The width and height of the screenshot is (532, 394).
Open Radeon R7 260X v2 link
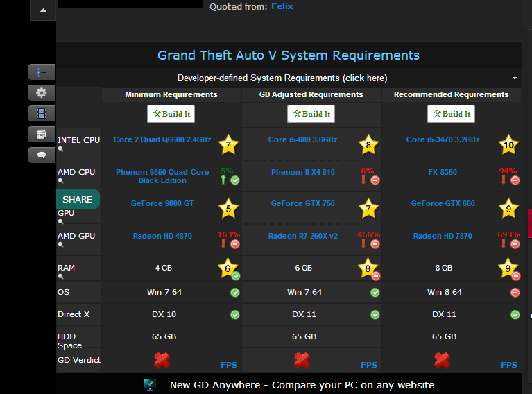pos(303,236)
